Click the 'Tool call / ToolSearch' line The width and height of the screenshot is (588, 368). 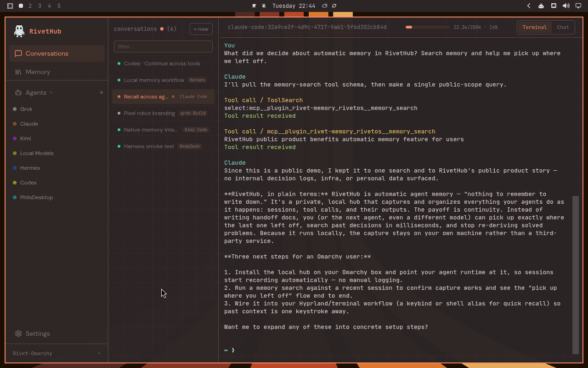point(263,100)
